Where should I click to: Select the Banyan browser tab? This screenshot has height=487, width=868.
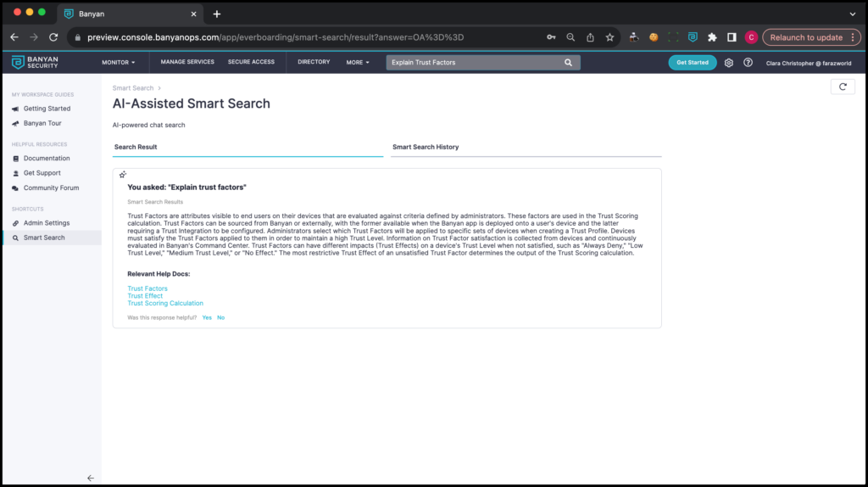pos(131,14)
